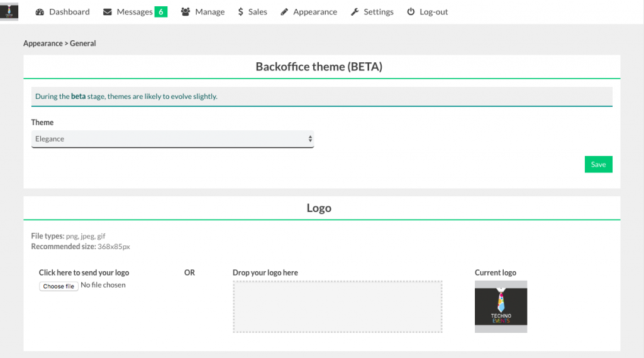The width and height of the screenshot is (644, 358).
Task: Click the Manage users group icon
Action: pyautogui.click(x=186, y=12)
